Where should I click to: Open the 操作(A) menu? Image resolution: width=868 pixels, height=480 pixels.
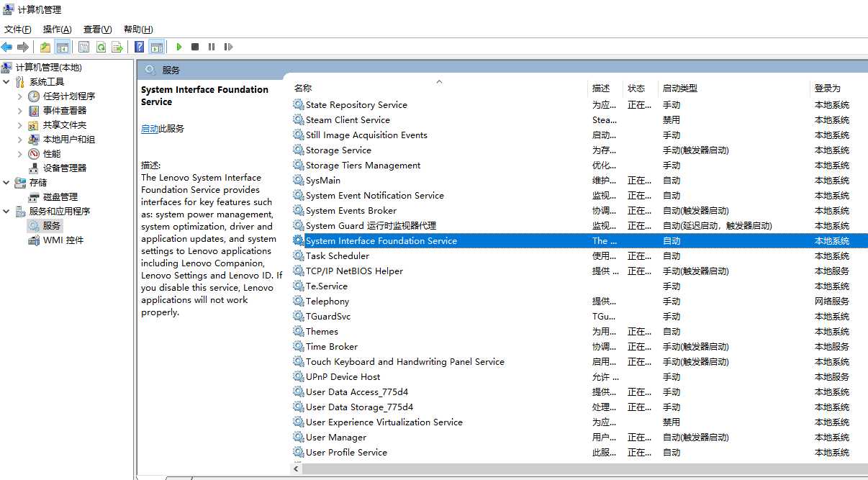[x=58, y=30]
